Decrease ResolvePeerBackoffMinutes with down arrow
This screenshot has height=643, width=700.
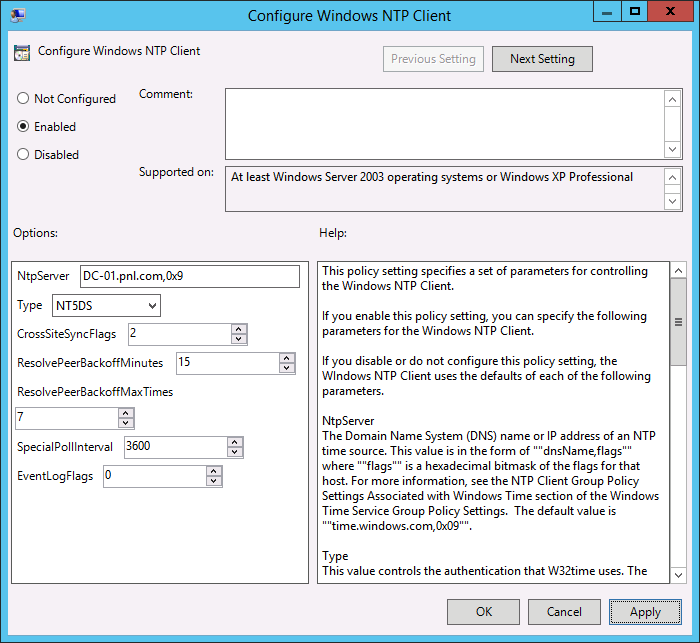[287, 368]
